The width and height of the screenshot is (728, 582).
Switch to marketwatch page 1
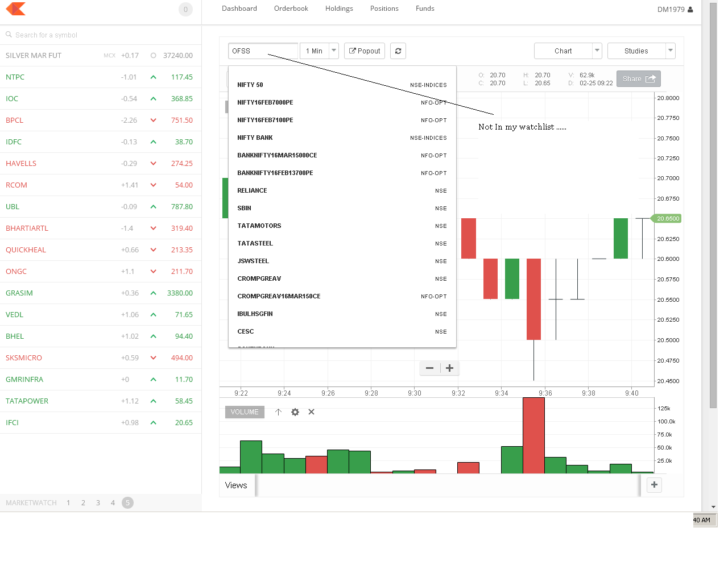68,503
